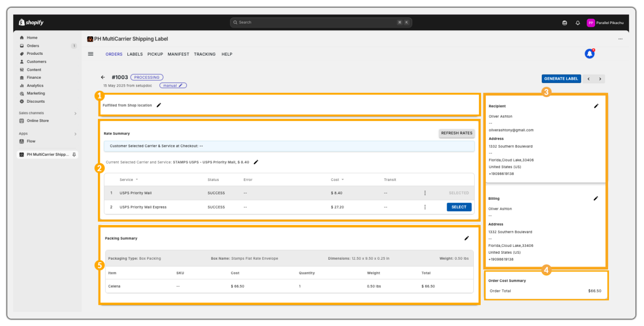This screenshot has width=644, height=326.
Task: Edit the current selected carrier pencil
Action: [x=256, y=162]
